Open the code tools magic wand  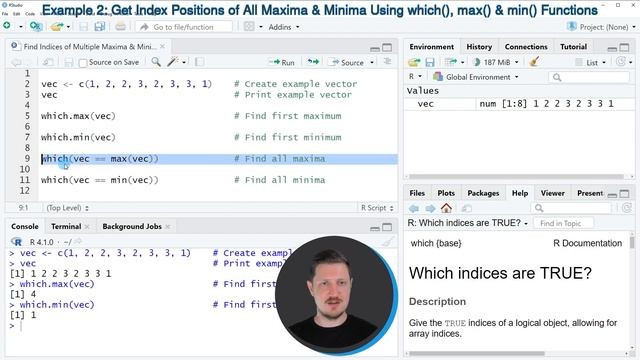(173, 62)
